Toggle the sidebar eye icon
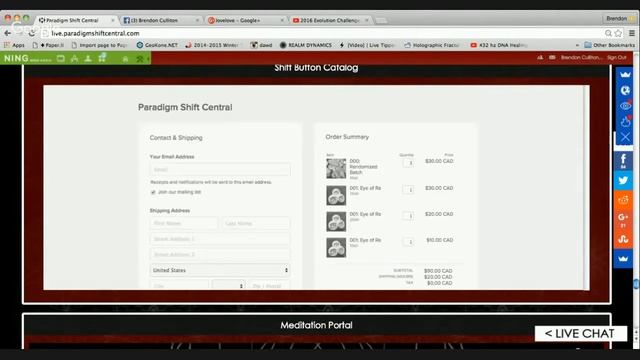 (625, 106)
